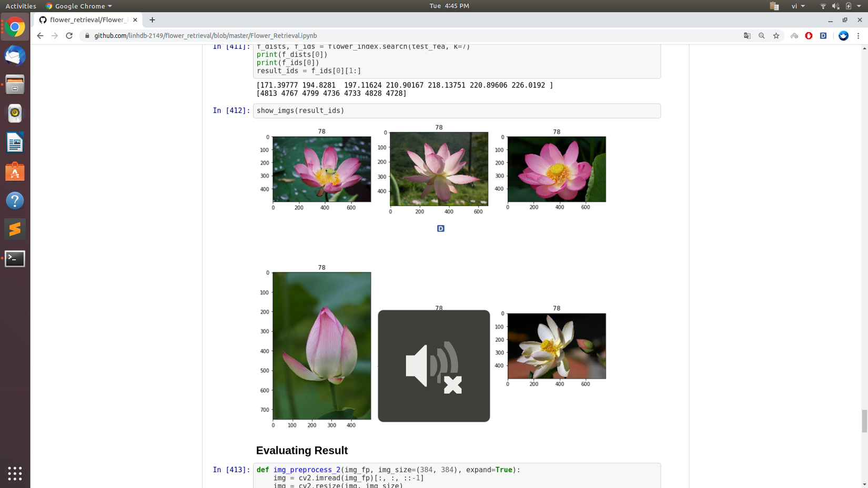
Task: Reload the current GitHub page
Action: tap(69, 36)
